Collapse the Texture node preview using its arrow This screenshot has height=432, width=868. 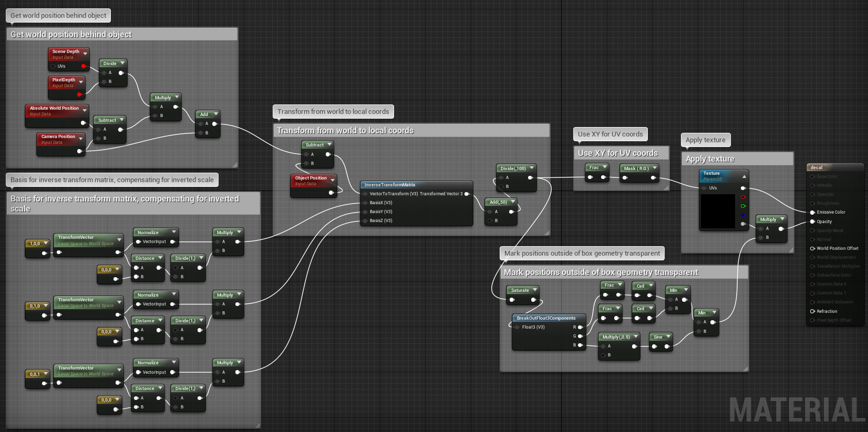744,176
